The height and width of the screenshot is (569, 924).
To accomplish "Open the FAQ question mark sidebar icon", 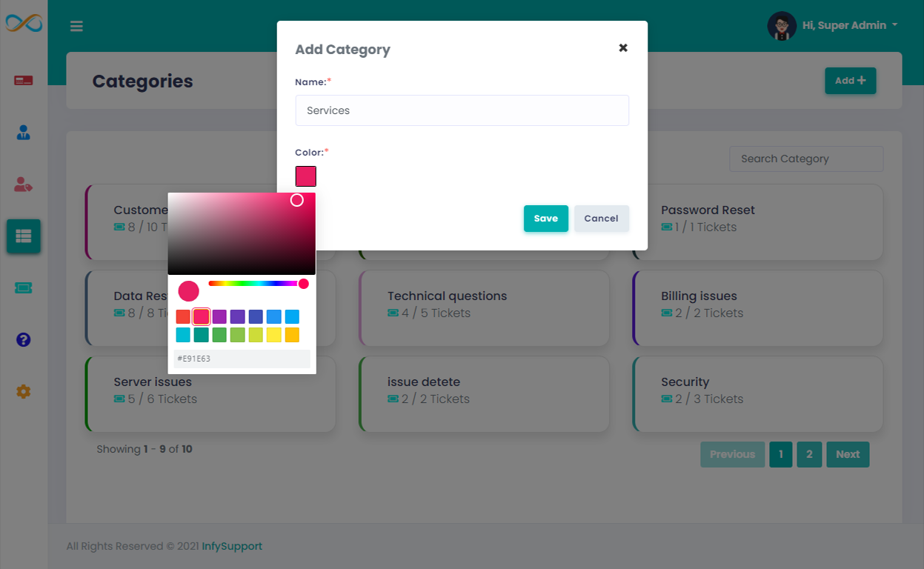I will tap(24, 339).
